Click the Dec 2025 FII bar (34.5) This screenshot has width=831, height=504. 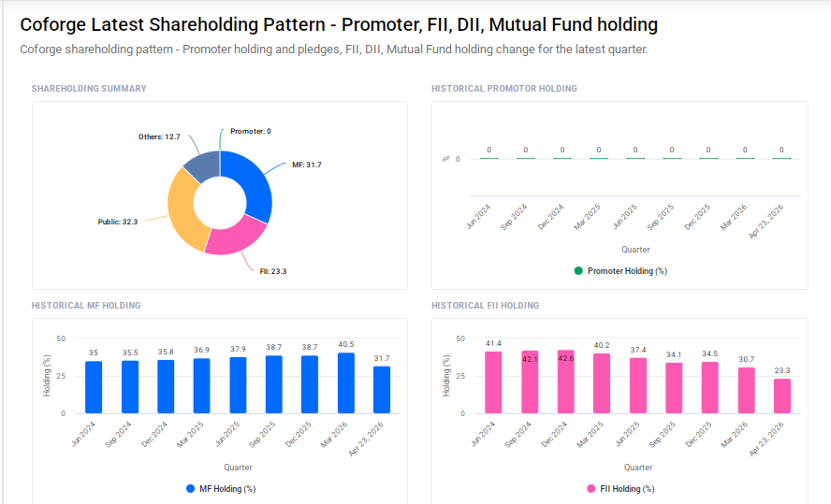710,387
